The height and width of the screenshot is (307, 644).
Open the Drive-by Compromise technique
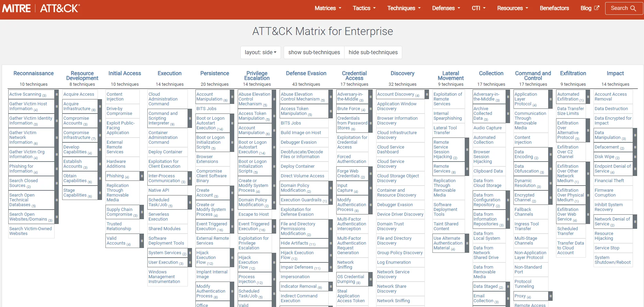[119, 111]
